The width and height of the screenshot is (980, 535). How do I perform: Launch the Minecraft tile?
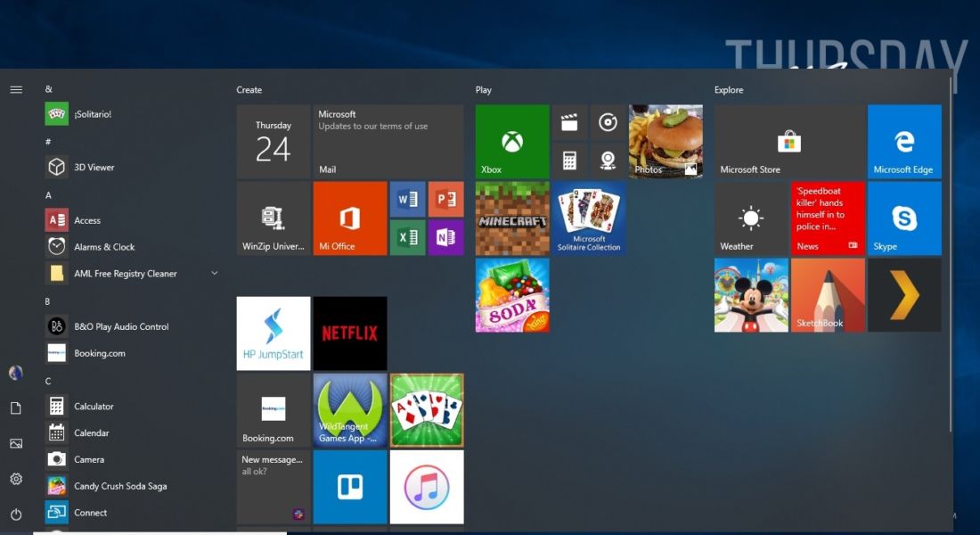512,218
